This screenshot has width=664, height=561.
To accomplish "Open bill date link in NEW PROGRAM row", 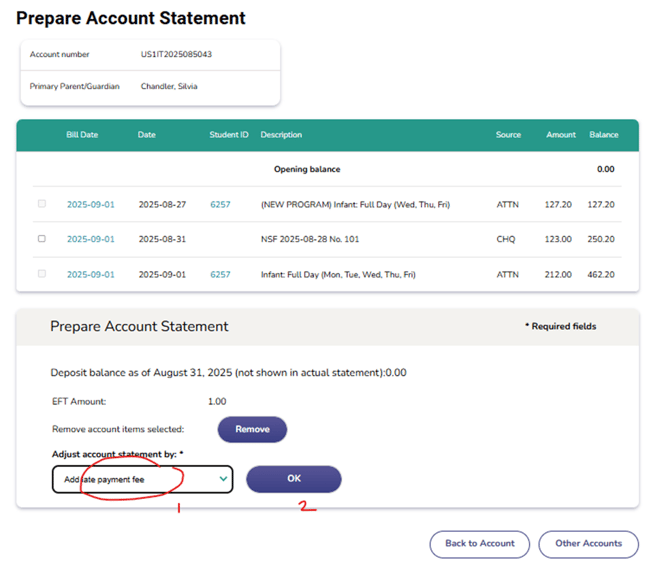I will point(90,205).
